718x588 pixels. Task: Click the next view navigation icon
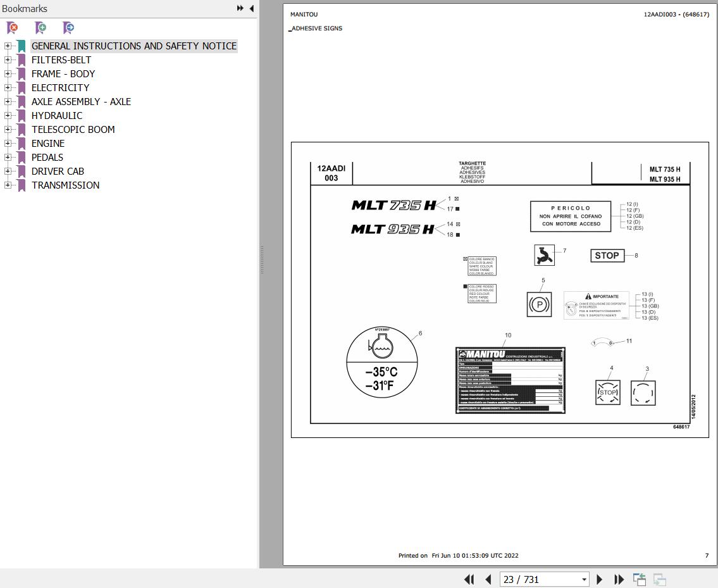coord(659,579)
